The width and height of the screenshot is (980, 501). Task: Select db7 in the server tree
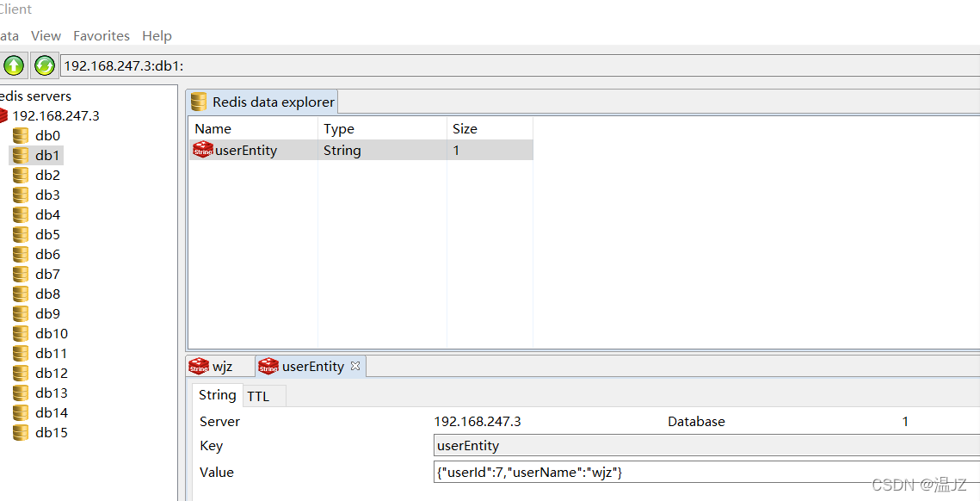click(47, 274)
